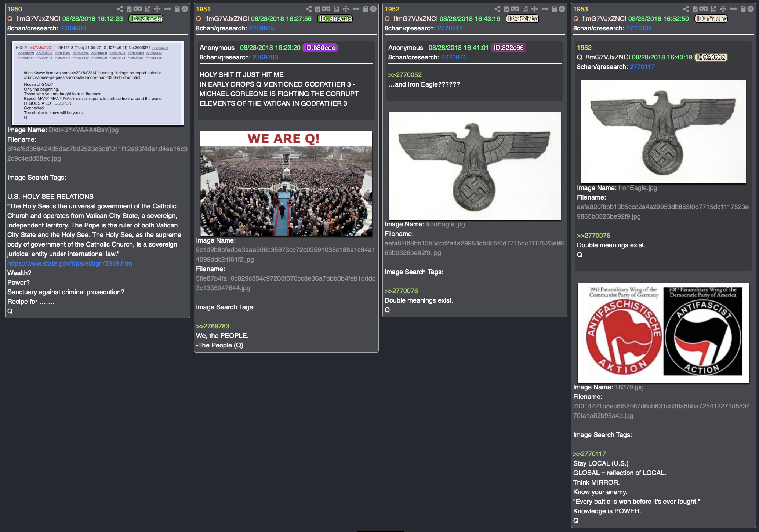The height and width of the screenshot is (532, 759).
Task: Click image name 18379.jpg
Action: tap(629, 387)
